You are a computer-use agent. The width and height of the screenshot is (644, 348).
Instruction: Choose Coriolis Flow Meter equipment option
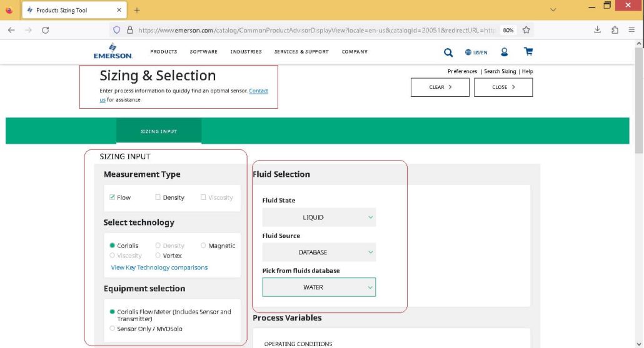click(x=112, y=312)
